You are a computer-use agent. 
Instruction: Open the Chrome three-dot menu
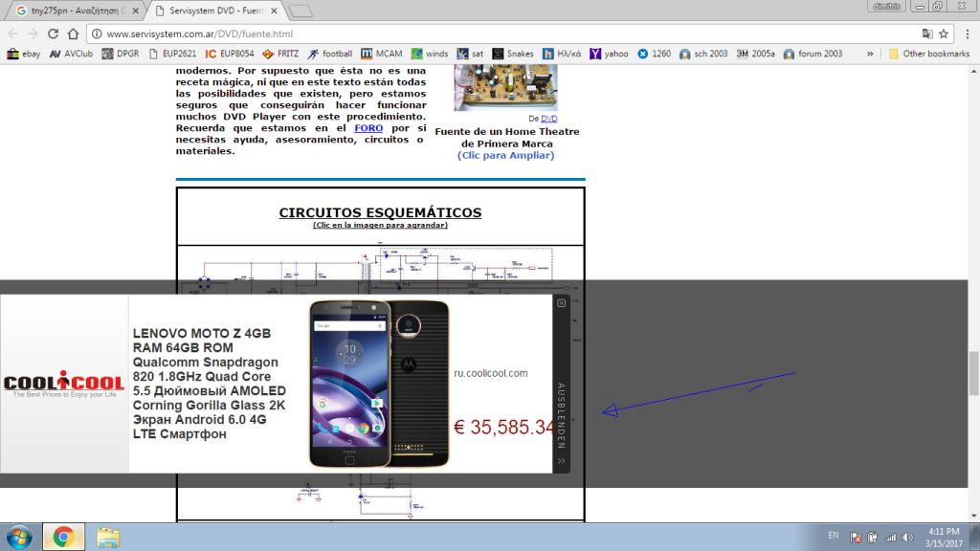point(967,33)
